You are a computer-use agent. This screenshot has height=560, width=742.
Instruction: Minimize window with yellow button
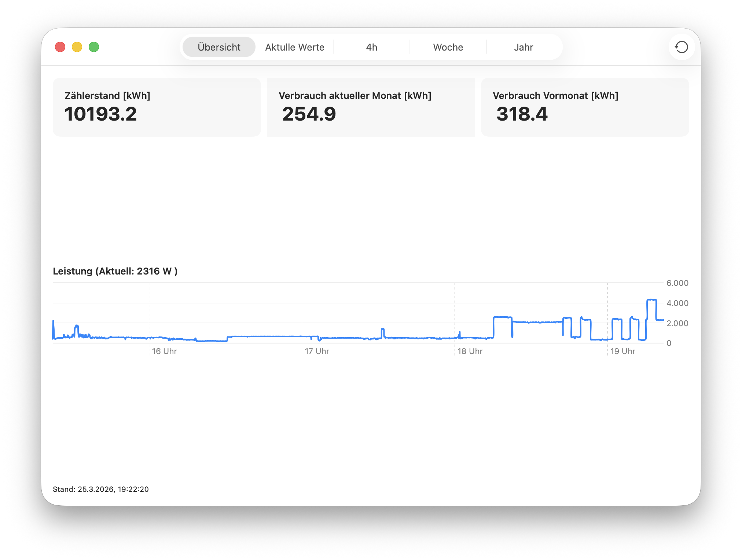77,47
